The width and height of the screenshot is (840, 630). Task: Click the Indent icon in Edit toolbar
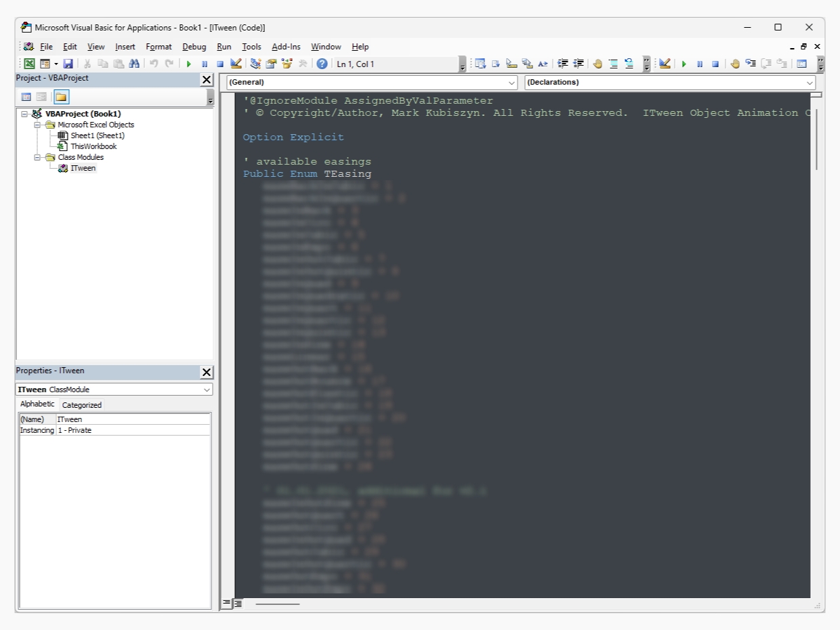[562, 64]
